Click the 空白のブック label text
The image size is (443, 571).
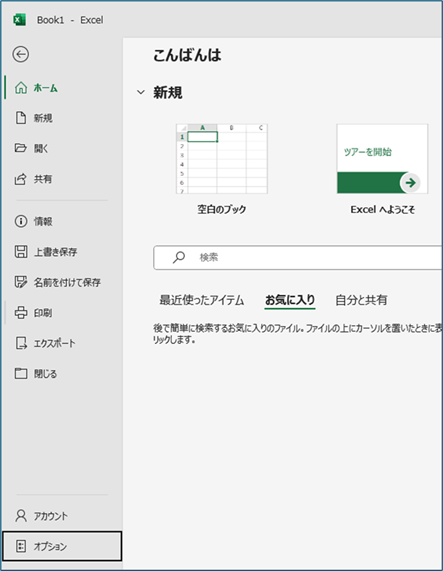coord(222,209)
